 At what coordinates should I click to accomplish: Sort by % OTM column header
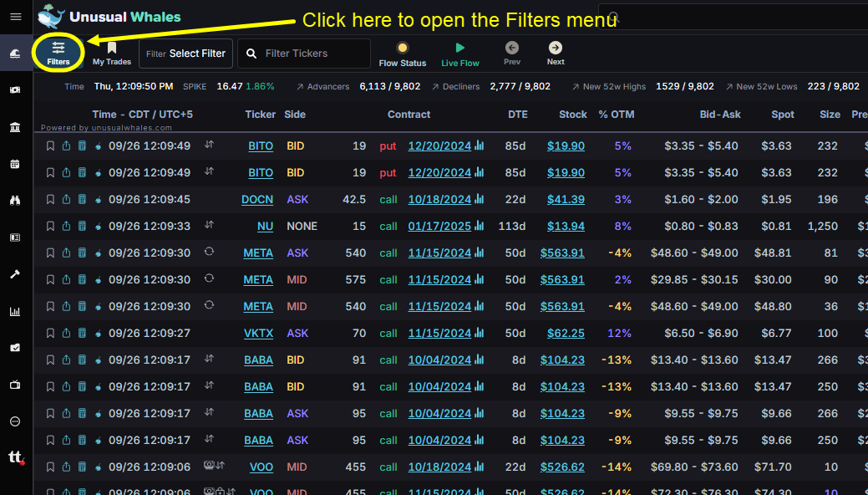(x=617, y=115)
